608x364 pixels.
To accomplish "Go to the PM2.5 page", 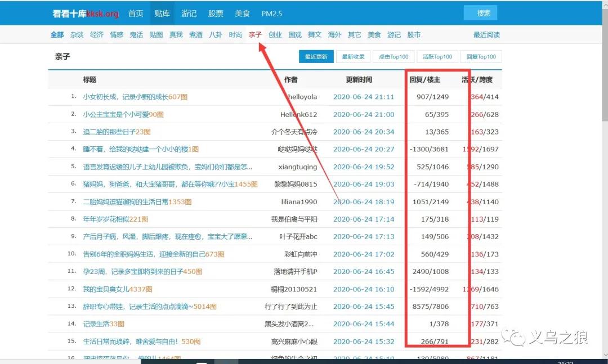I will [x=272, y=14].
